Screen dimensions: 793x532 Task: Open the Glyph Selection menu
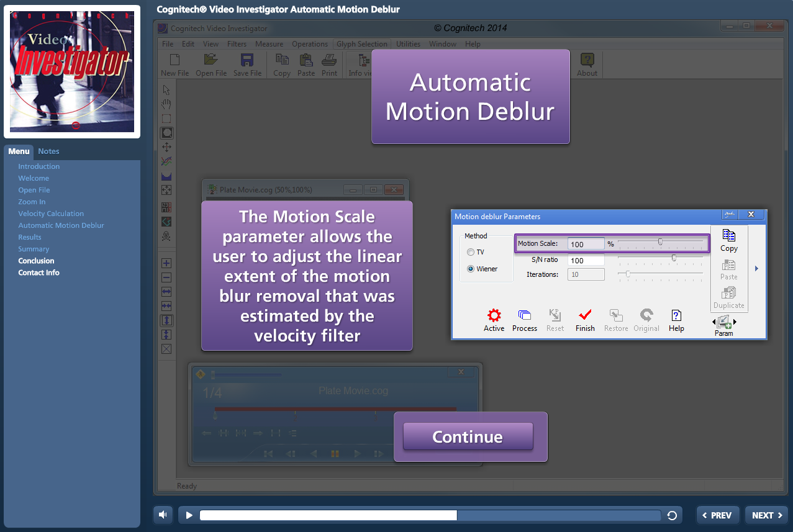(361, 44)
